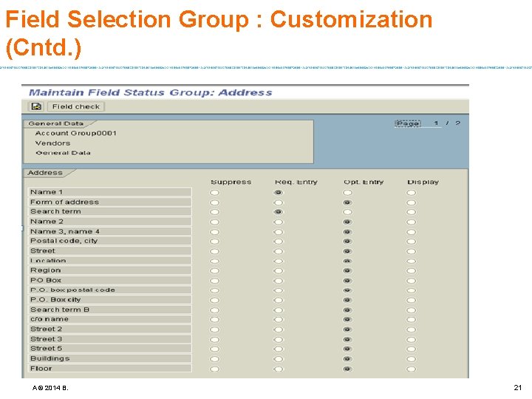Make PO Box a required entry

(x=278, y=280)
